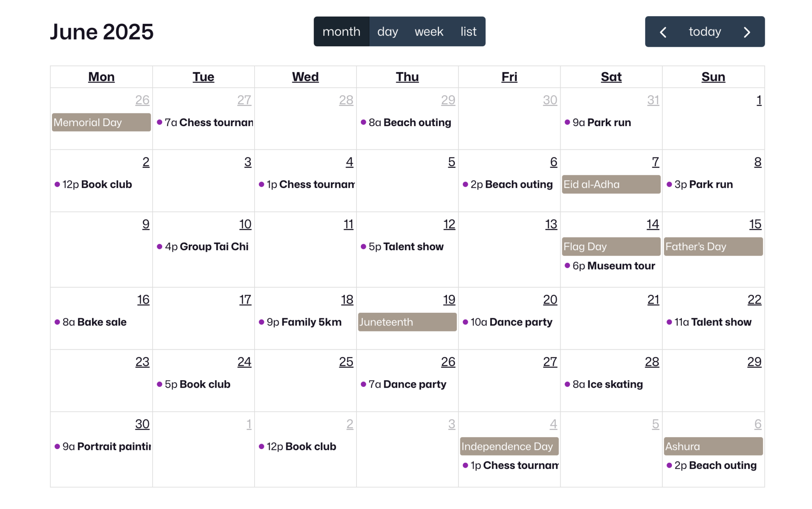Click date number 19 link
The image size is (812, 509).
point(449,300)
